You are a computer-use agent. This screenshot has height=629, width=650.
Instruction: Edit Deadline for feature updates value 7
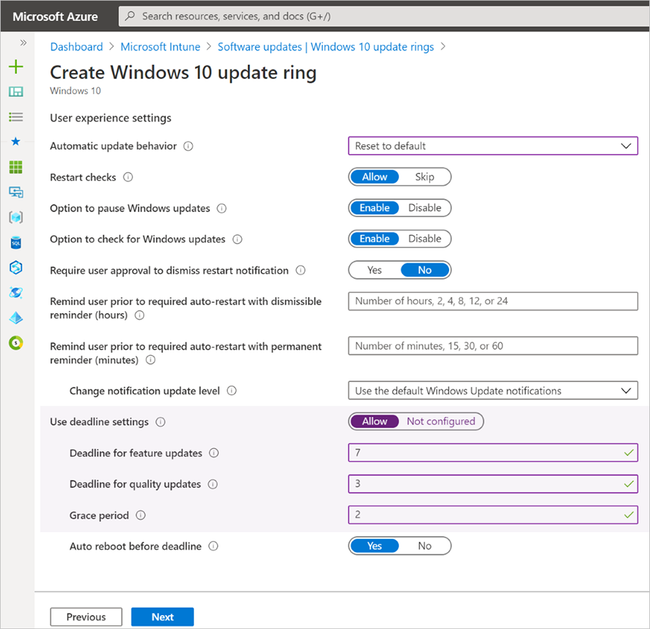[x=493, y=452]
